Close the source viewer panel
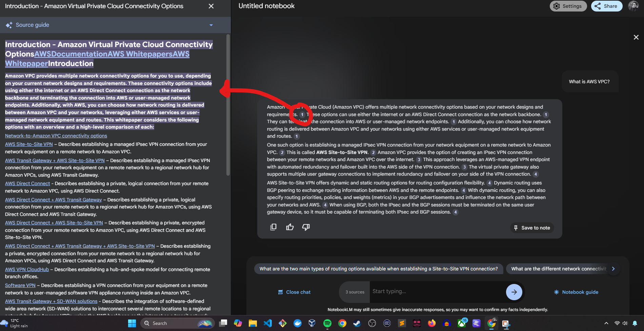This screenshot has width=644, height=331. [x=211, y=6]
